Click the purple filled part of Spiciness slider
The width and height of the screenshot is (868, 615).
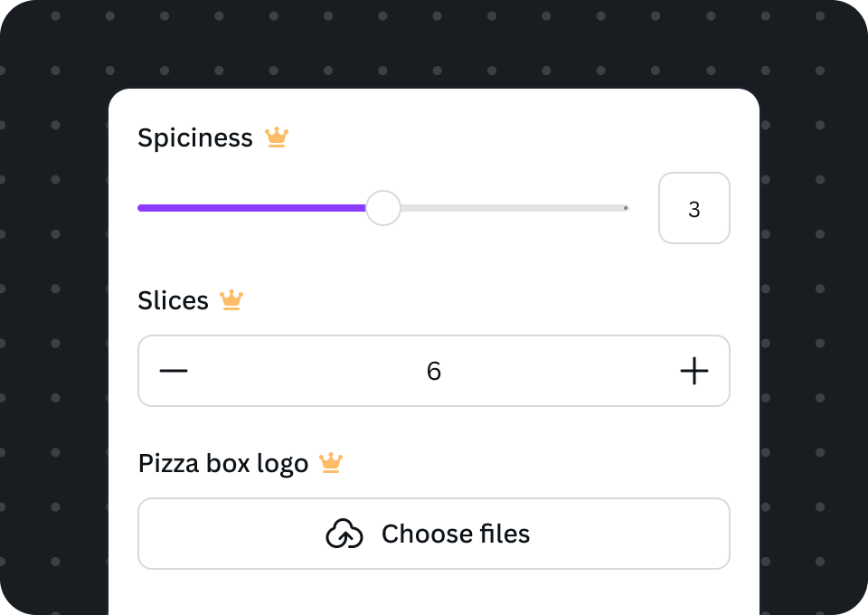pos(252,208)
